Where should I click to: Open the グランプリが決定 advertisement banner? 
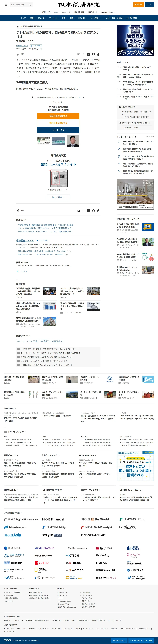[135, 40]
